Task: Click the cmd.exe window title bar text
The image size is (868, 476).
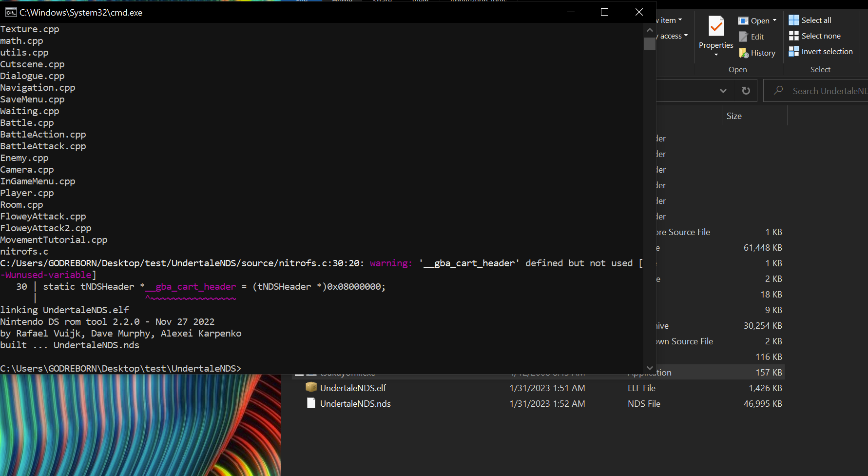Action: (x=81, y=13)
